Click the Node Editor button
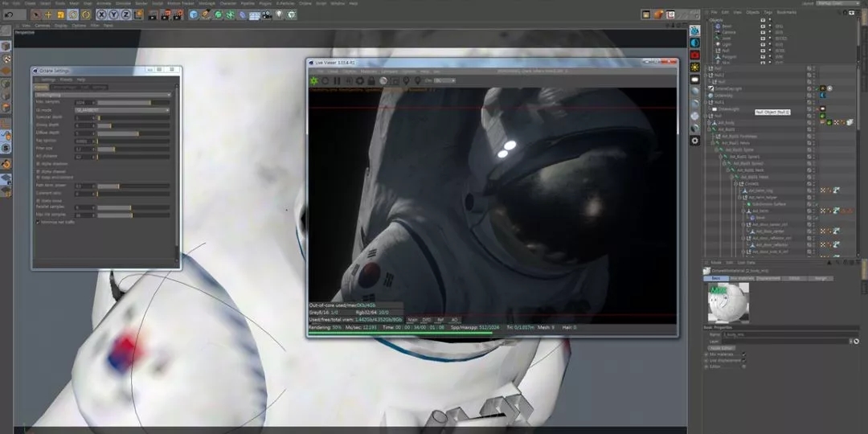The image size is (868, 434). [x=720, y=348]
